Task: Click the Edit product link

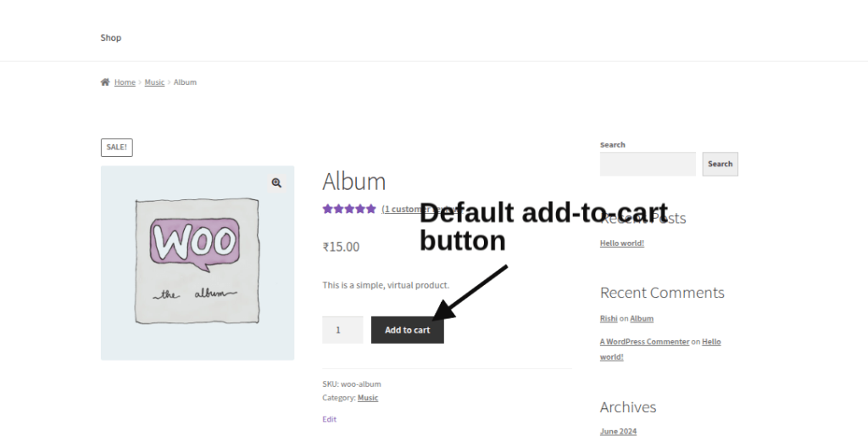Action: (x=330, y=419)
